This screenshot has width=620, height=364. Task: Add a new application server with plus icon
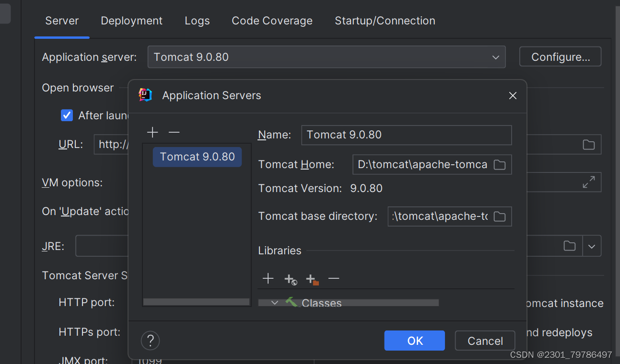[x=152, y=132]
